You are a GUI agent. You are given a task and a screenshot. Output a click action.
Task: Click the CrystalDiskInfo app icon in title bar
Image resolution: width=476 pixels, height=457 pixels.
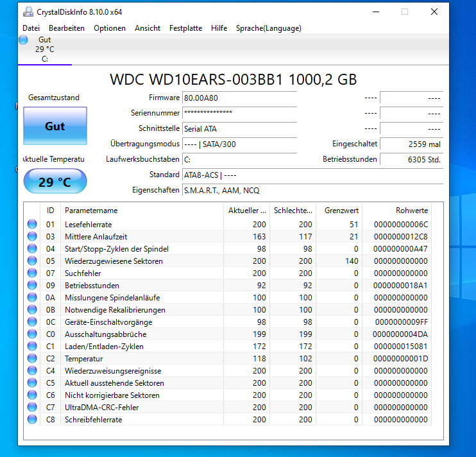point(28,12)
